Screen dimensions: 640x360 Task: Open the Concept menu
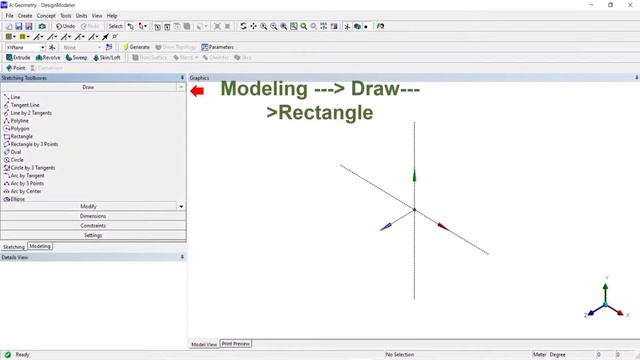[x=46, y=16]
